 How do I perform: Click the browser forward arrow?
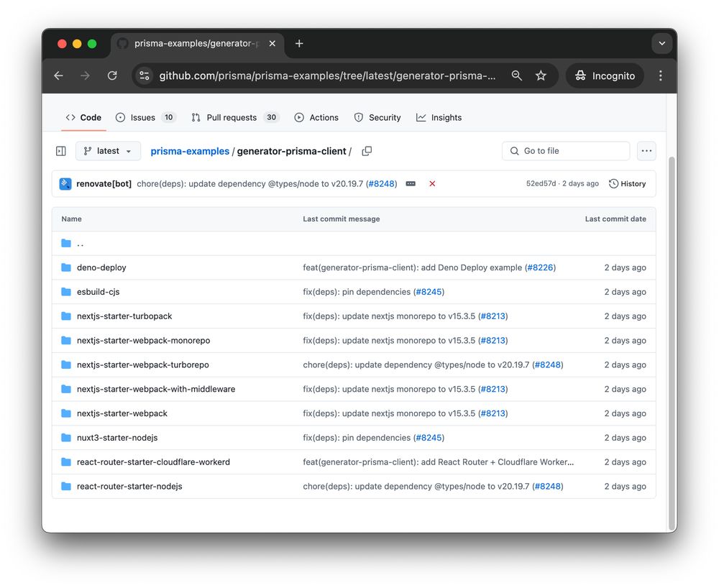(86, 75)
